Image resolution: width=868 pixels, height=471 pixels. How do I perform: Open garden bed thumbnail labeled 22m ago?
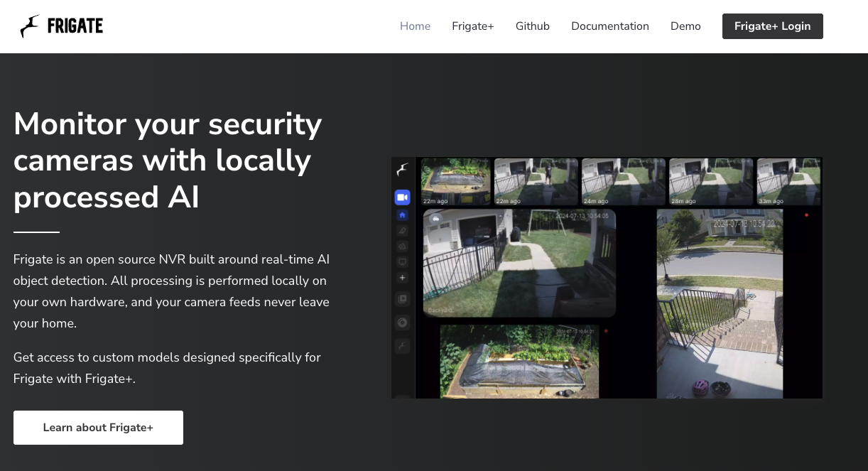455,182
